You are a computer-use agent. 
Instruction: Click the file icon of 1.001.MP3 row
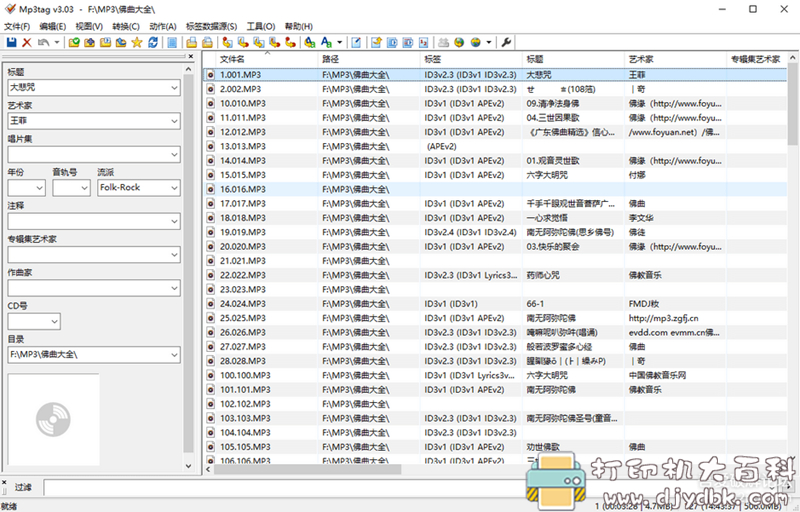coord(210,75)
